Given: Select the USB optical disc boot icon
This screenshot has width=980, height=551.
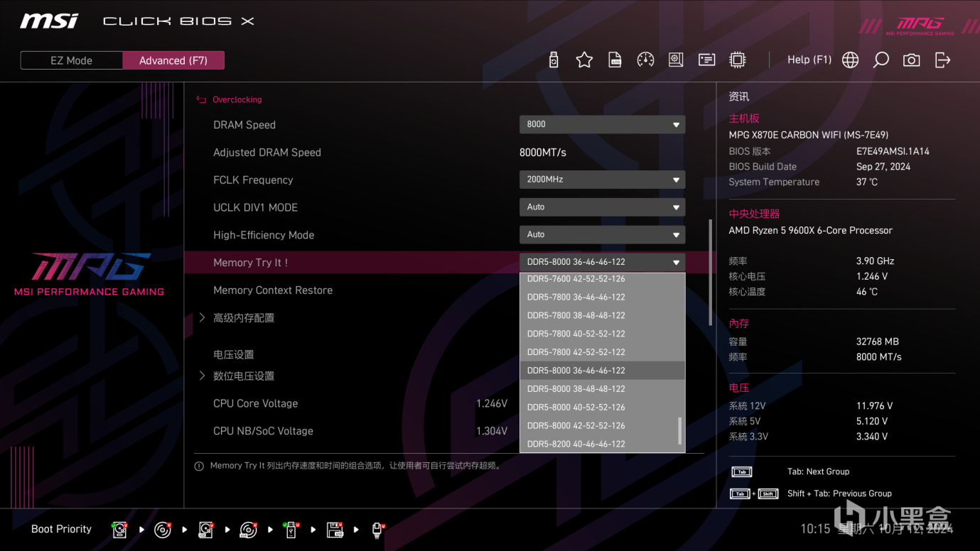Looking at the screenshot, I should pos(248,530).
